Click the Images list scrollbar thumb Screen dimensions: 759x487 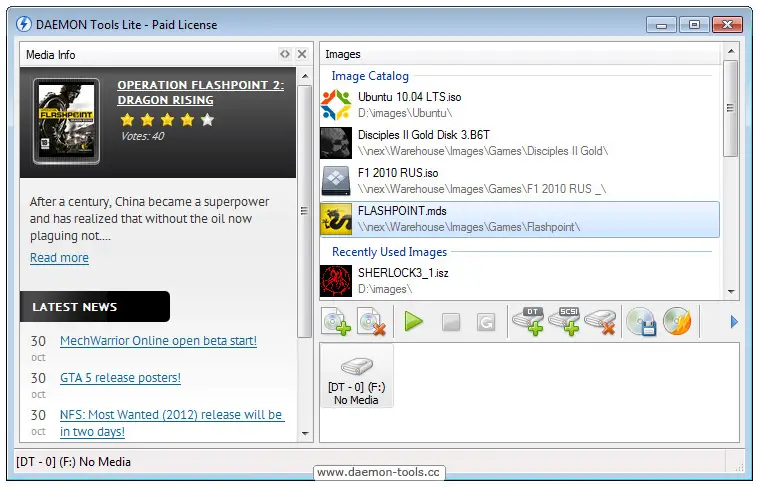click(x=730, y=108)
